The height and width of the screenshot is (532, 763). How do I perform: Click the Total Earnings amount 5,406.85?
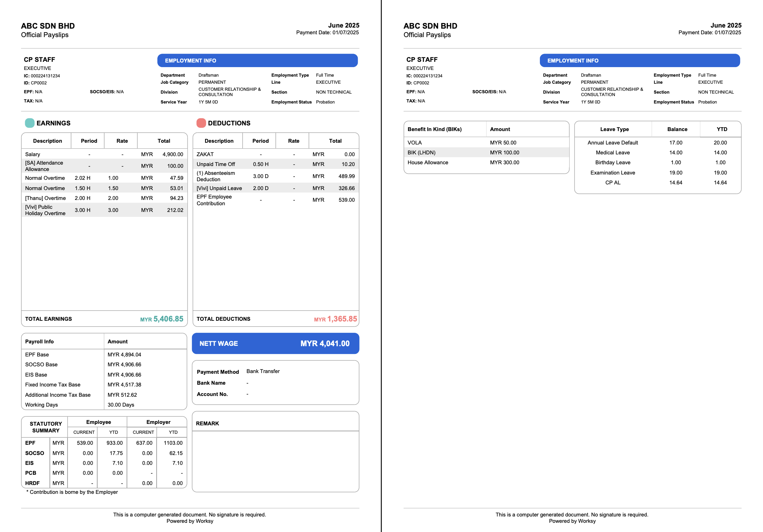(x=168, y=319)
